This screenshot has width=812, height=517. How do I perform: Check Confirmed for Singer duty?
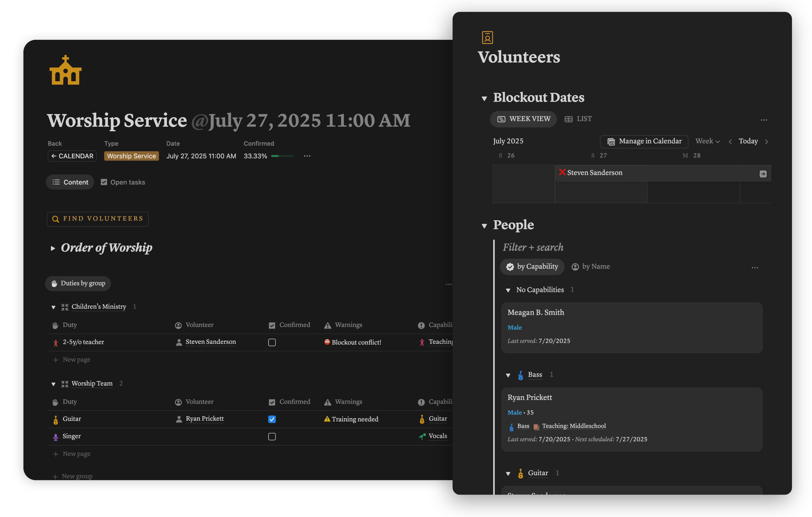(272, 437)
